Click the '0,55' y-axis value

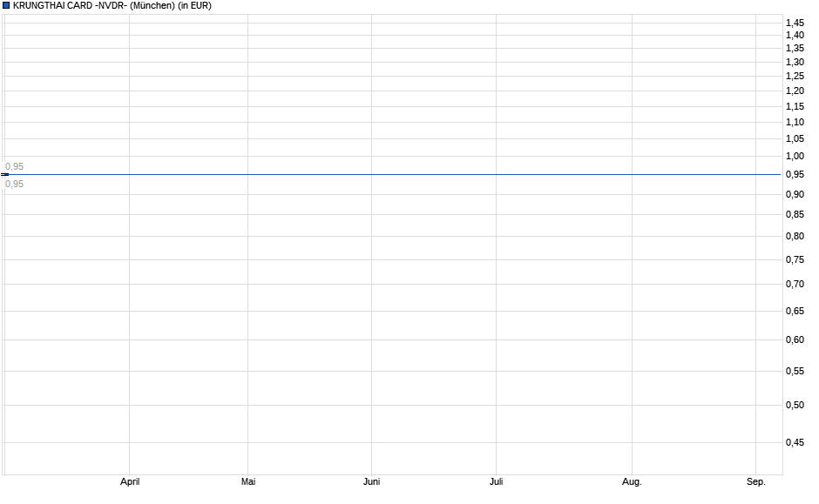pos(795,371)
